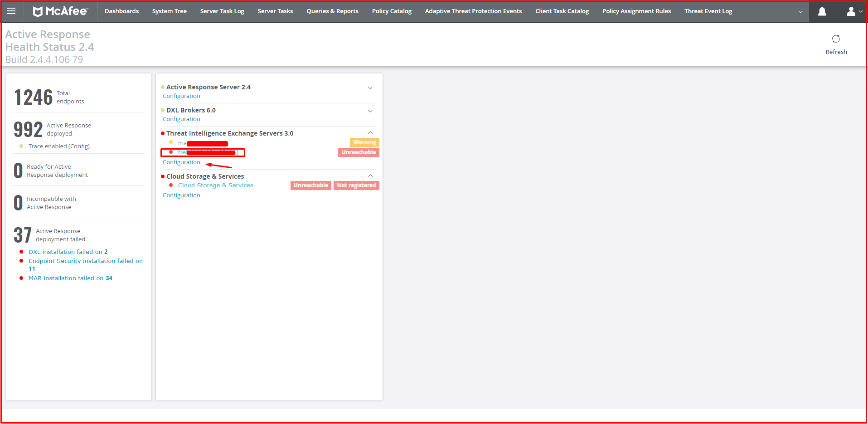The height and width of the screenshot is (424, 868).
Task: Open Threat Event Log
Action: click(x=708, y=11)
